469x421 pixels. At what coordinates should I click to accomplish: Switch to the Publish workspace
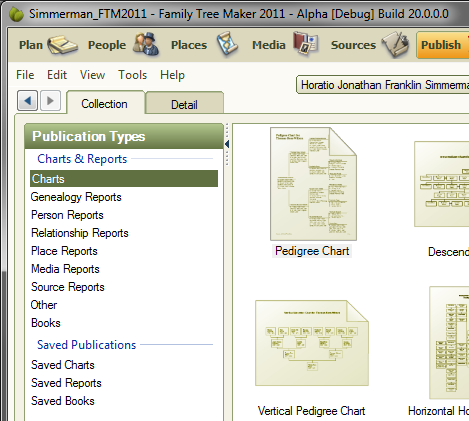coord(443,45)
